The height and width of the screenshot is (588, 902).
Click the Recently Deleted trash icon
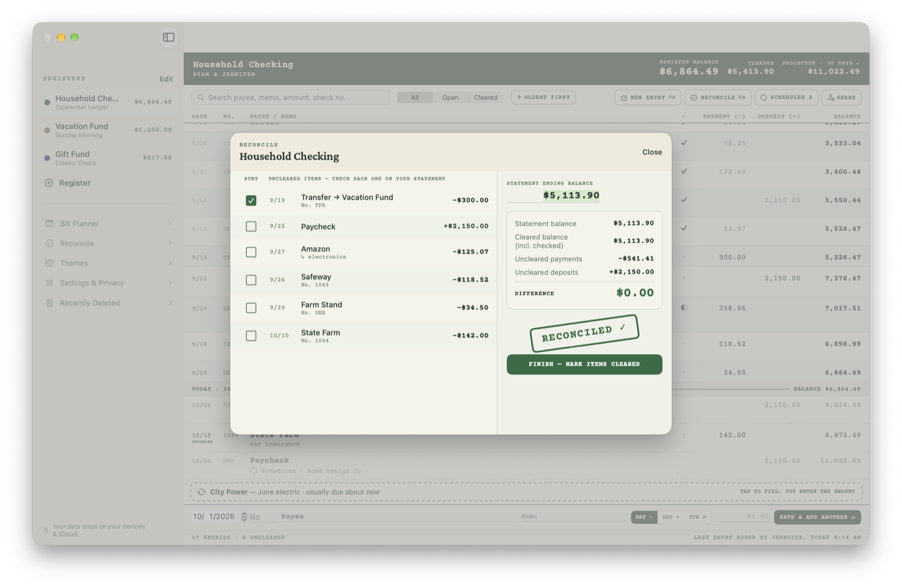[x=50, y=303]
